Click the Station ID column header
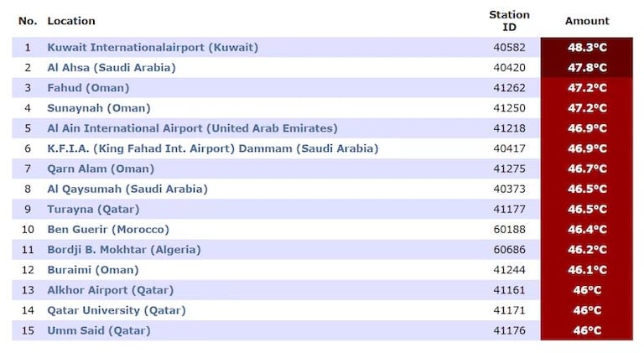Viewport: 644px width, 353px height. [x=510, y=21]
